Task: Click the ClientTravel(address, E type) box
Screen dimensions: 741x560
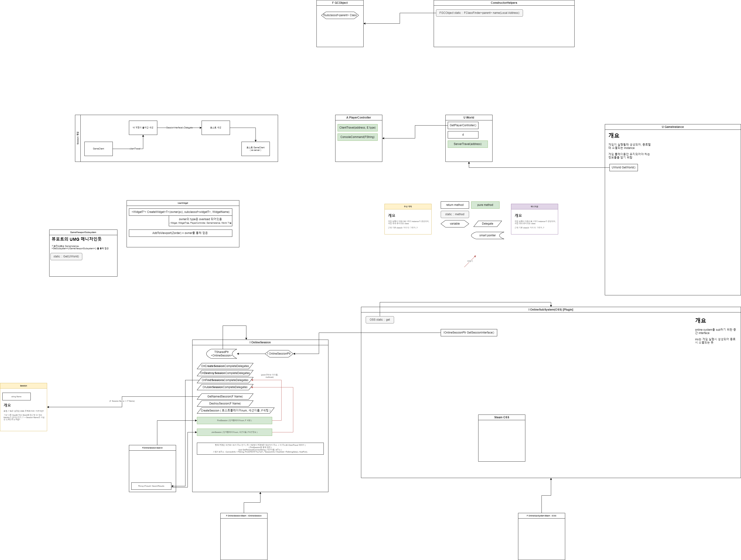Action: (357, 128)
